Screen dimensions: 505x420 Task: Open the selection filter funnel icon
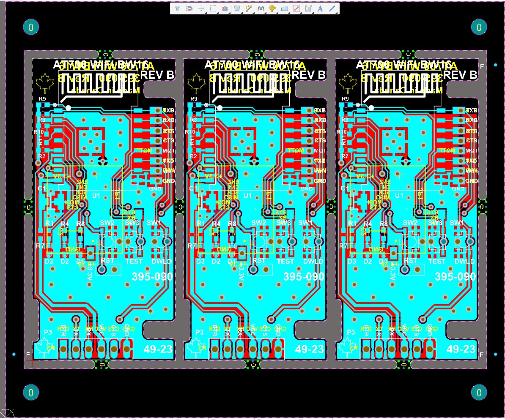click(178, 8)
